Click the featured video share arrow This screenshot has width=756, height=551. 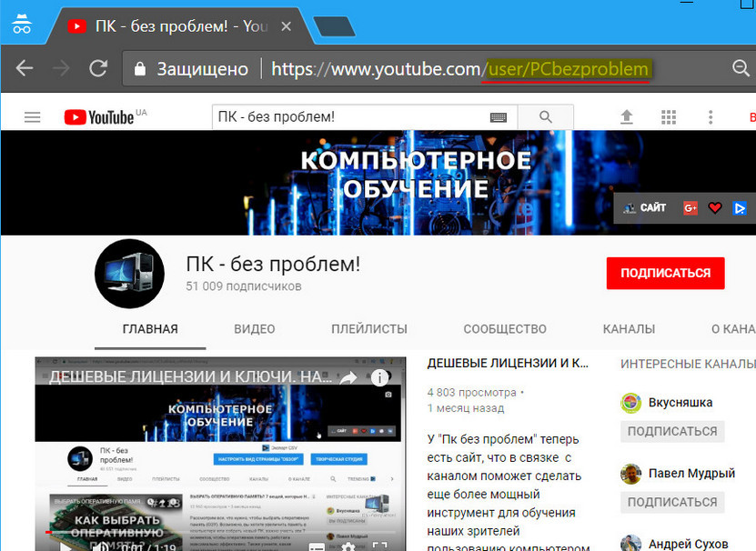(348, 378)
